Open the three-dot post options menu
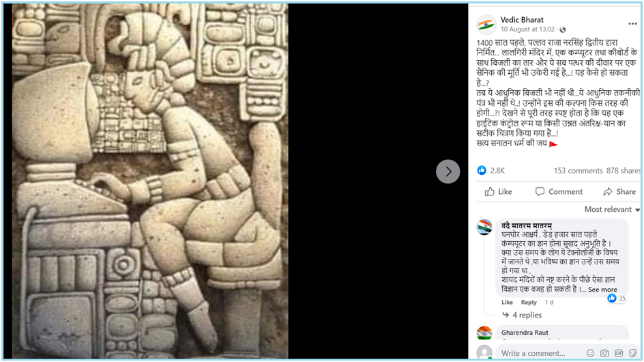Viewport: 644px width, 362px height. coord(632,25)
